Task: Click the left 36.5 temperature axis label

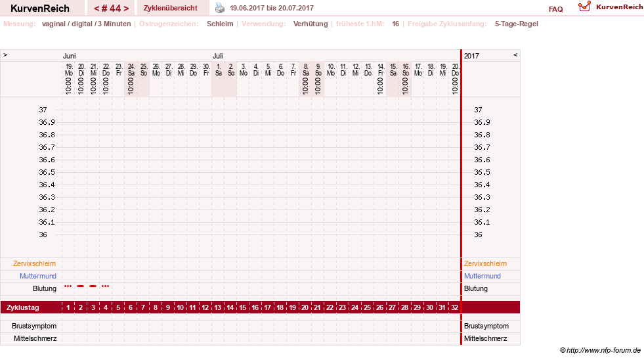Action: 47,172
